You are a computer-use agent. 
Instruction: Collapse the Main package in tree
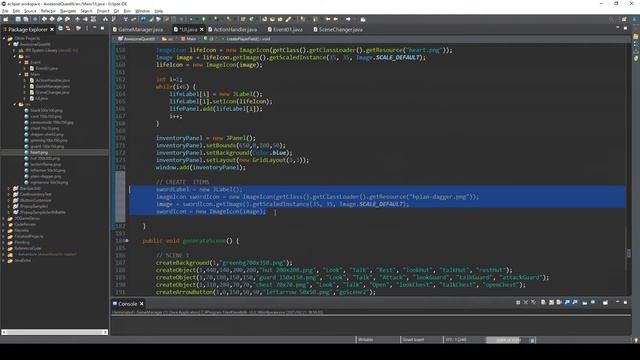20,74
